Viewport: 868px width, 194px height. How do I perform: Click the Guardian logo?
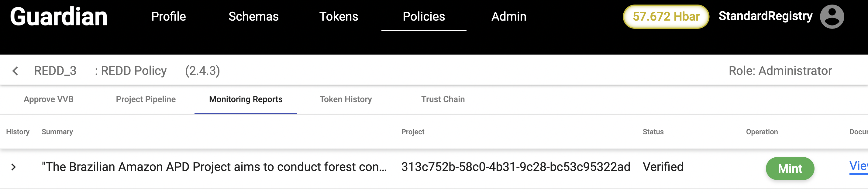[x=59, y=17]
